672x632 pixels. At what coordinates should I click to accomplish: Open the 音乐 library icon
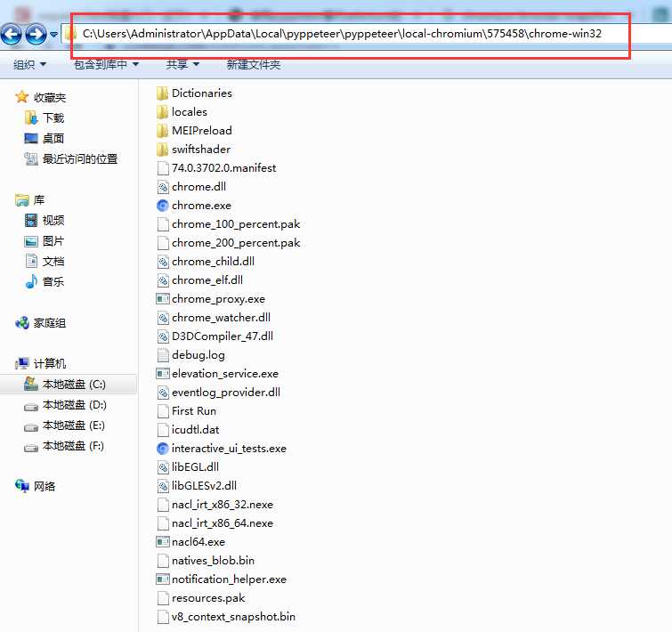[31, 282]
